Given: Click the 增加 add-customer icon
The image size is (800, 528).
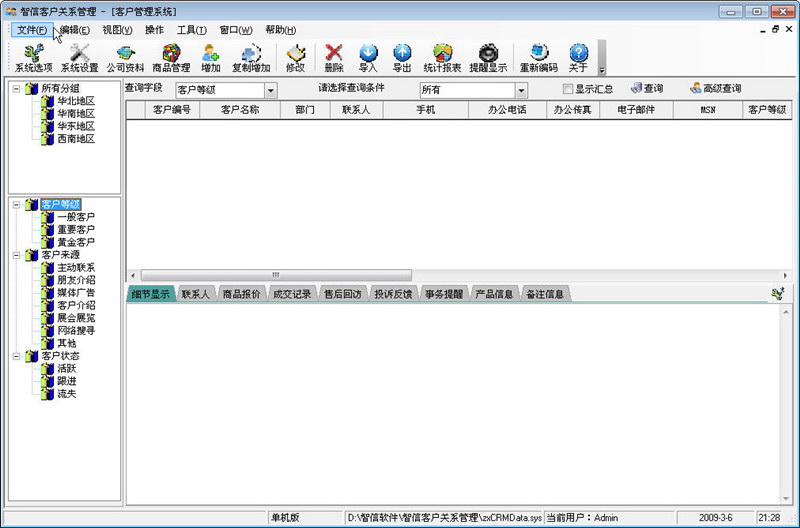Looking at the screenshot, I should click(211, 58).
